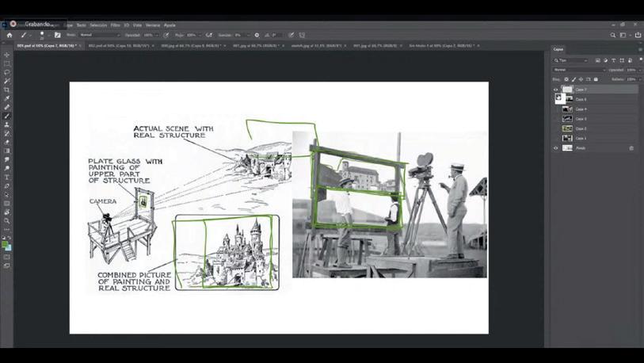The width and height of the screenshot is (644, 363).
Task: Filter layers by type (T) icon
Action: point(614,60)
